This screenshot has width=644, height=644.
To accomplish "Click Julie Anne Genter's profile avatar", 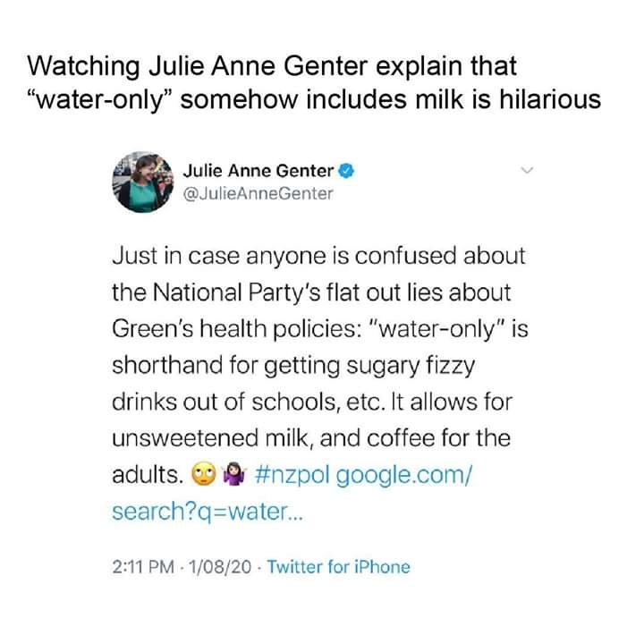I will [x=140, y=180].
